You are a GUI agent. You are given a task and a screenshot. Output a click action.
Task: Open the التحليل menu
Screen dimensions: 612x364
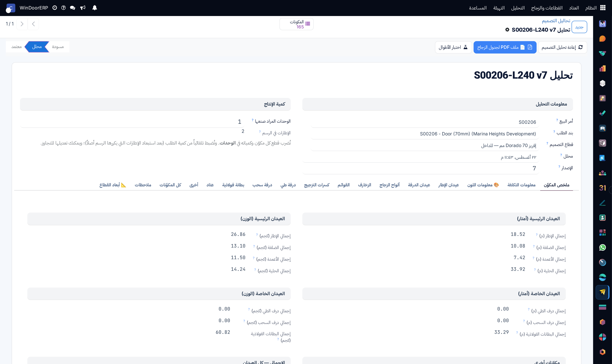coord(518,8)
